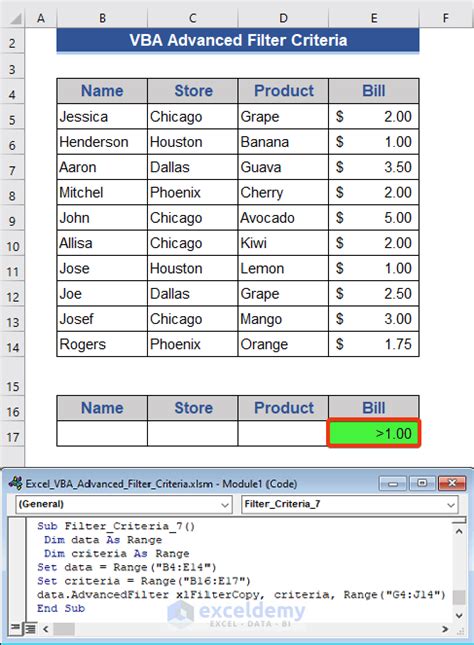The width and height of the screenshot is (474, 645).
Task: Select the 5.00 bill cell
Action: point(374,218)
